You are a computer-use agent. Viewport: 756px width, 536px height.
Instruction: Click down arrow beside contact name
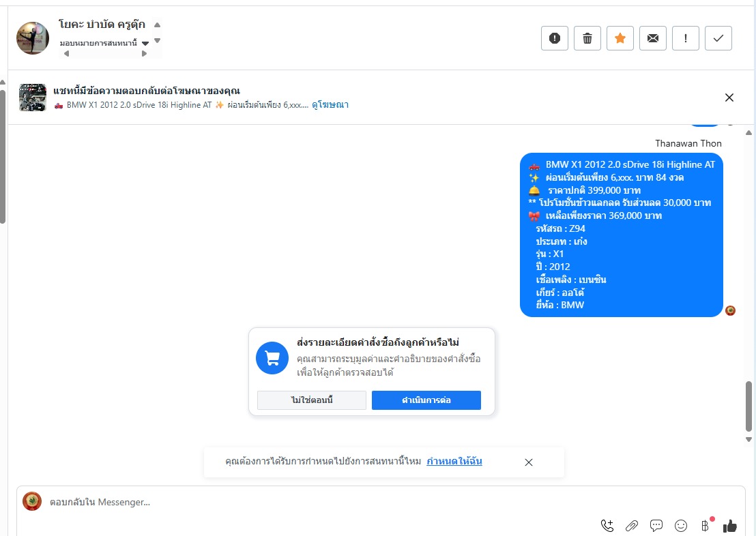(x=157, y=40)
